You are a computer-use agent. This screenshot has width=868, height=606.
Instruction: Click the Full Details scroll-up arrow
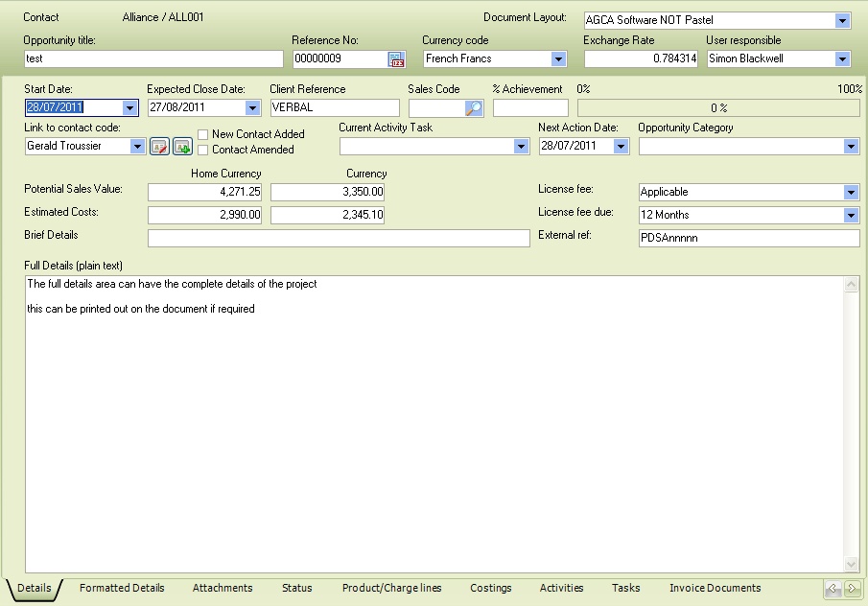click(x=851, y=285)
